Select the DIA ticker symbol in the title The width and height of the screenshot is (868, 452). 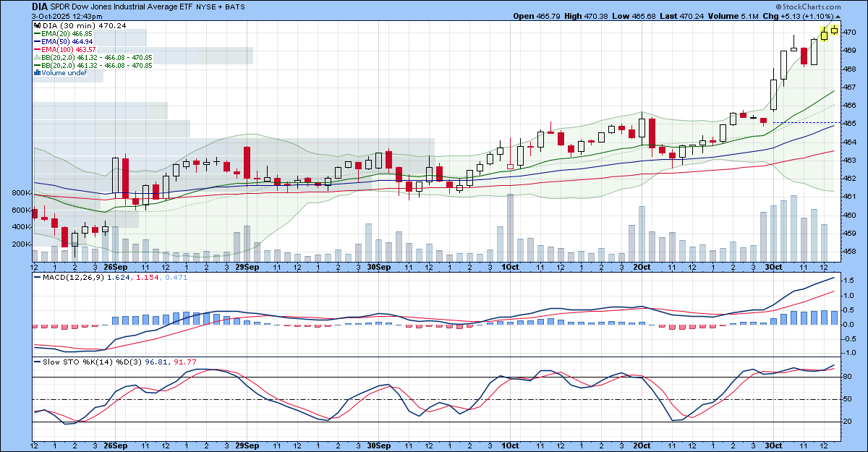[x=40, y=7]
